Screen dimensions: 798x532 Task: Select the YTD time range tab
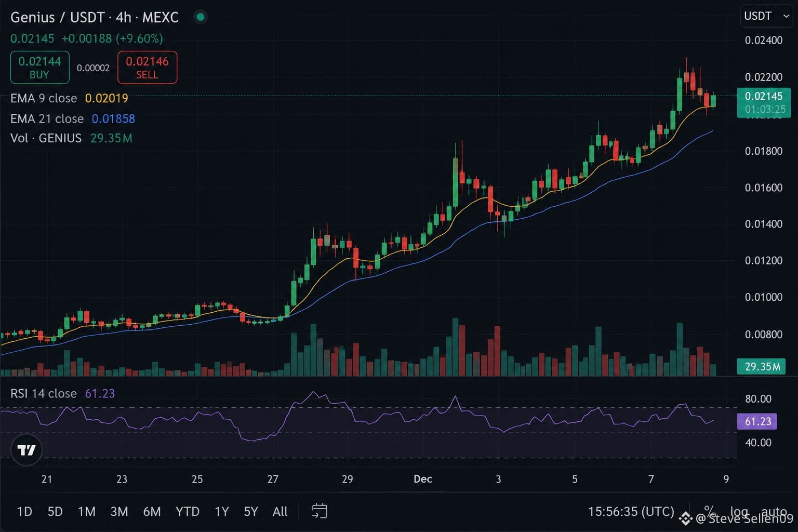[188, 512]
